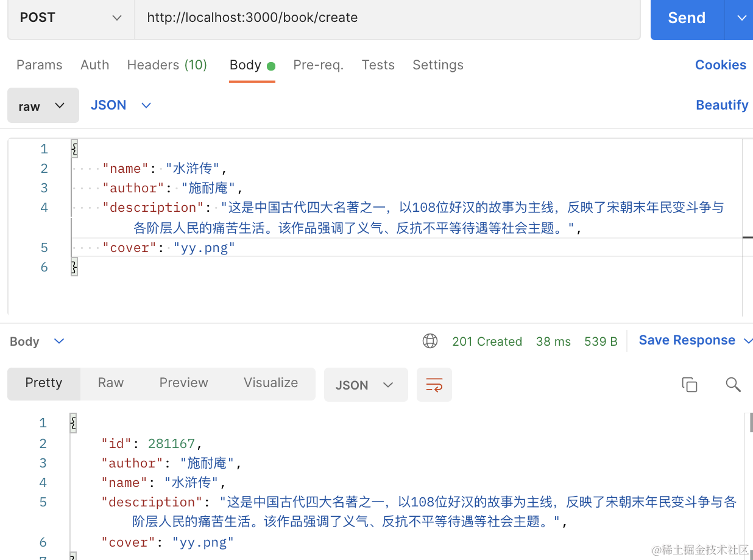The height and width of the screenshot is (560, 753).
Task: Click the network globe icon
Action: tap(430, 341)
